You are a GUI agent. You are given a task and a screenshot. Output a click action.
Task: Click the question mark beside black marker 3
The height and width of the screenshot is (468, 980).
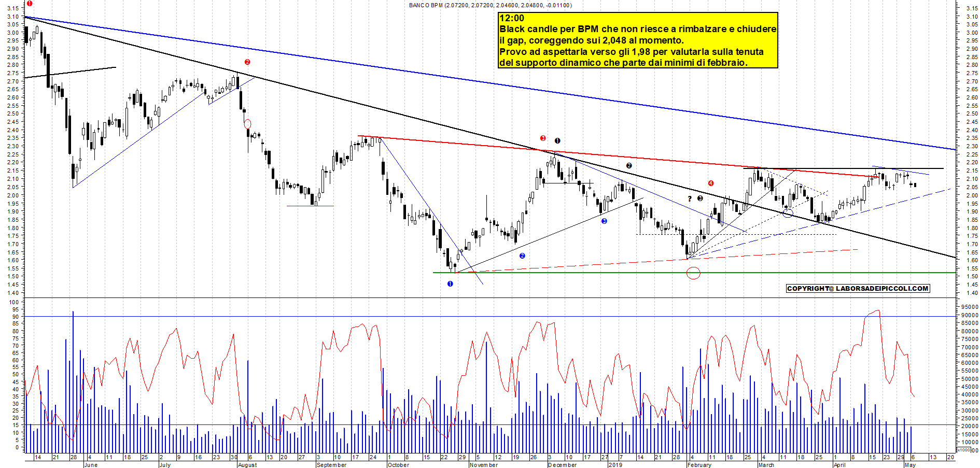[690, 198]
